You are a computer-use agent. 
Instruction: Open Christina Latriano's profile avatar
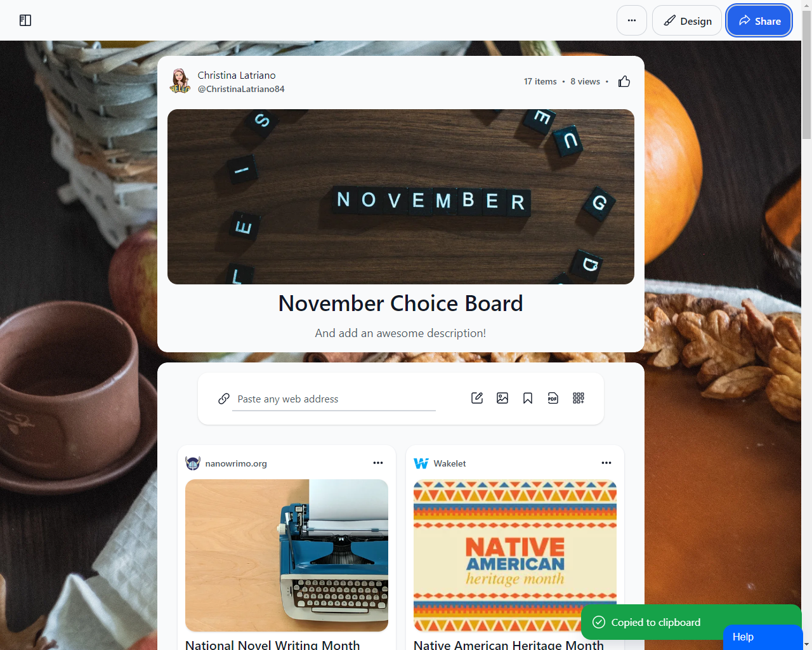[180, 81]
